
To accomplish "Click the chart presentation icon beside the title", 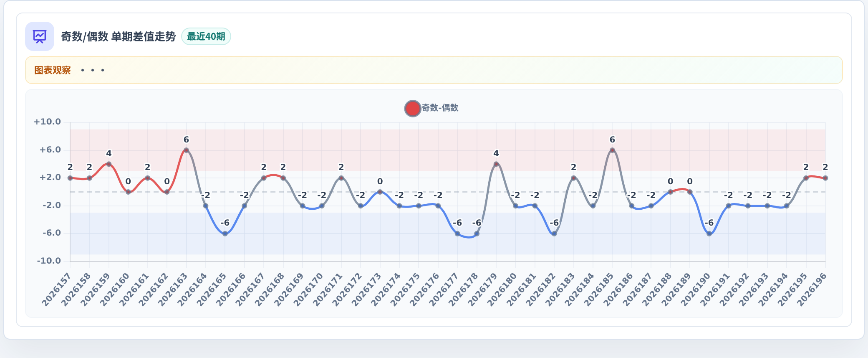I will coord(40,36).
